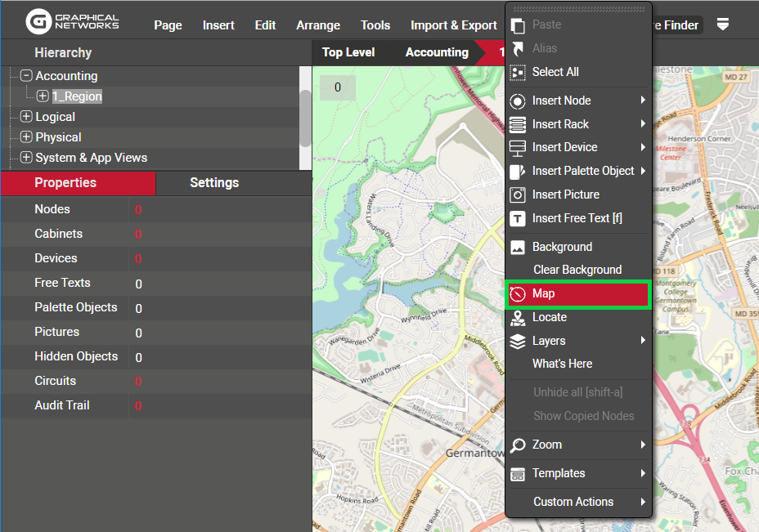Click the Insert Rack icon
This screenshot has width=759, height=532.
[x=517, y=124]
